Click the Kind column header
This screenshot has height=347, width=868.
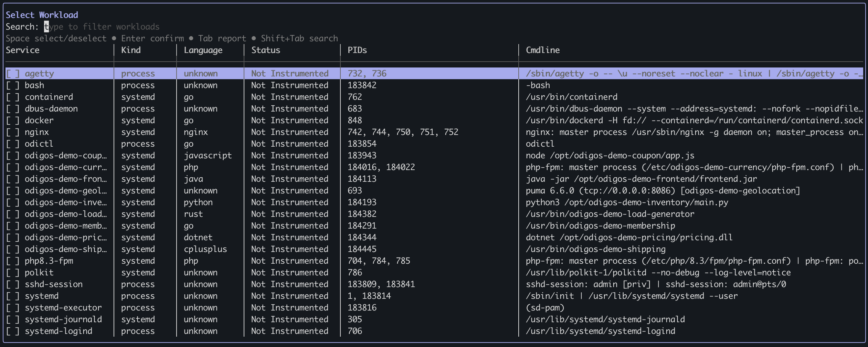[x=131, y=50]
